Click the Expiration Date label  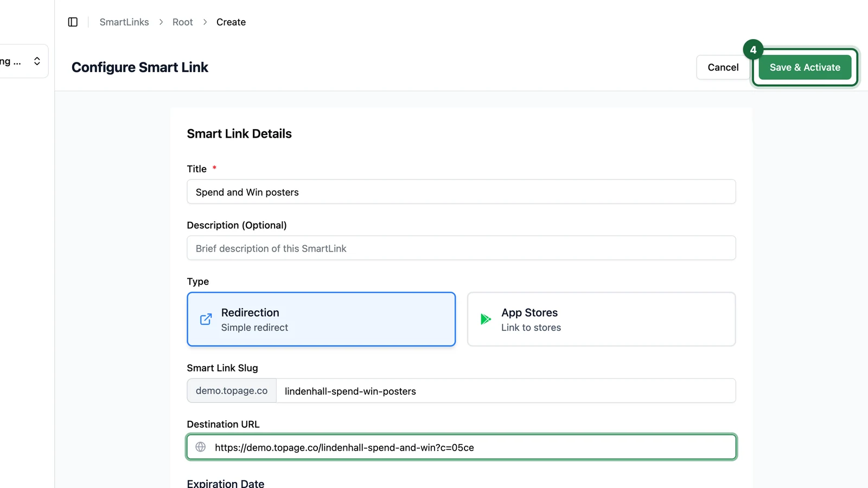226,483
